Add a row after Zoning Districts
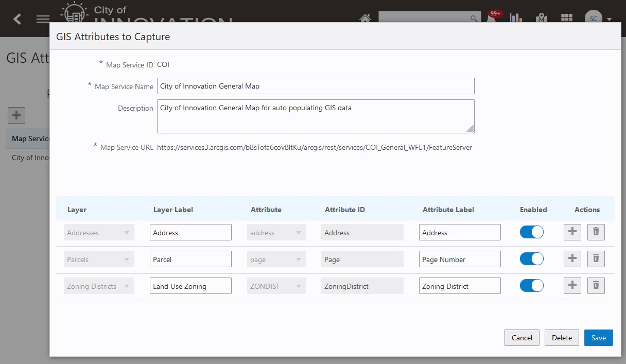The image size is (626, 364). point(572,286)
